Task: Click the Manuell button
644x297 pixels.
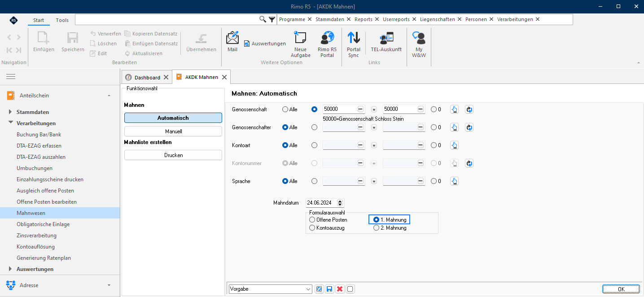Action: pos(173,131)
